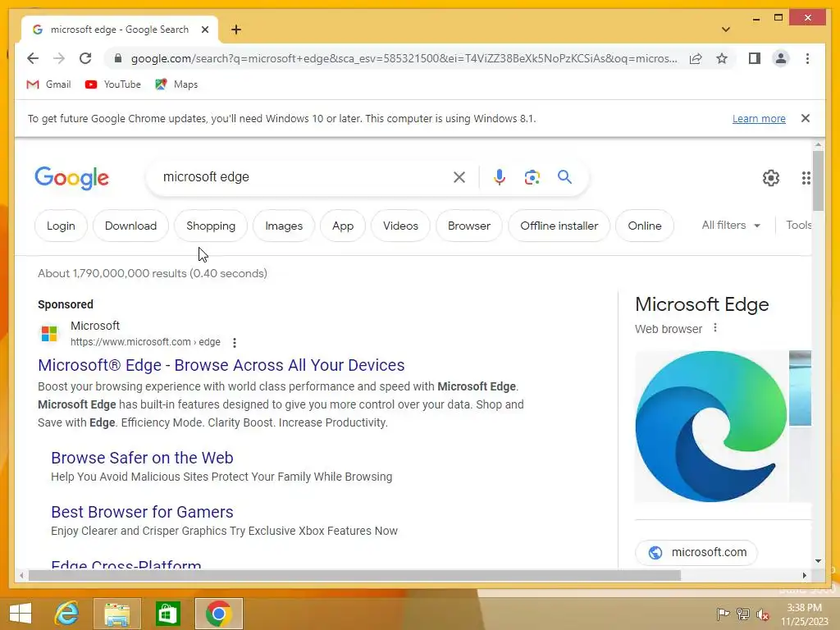Select the App filter chip

pos(343,226)
